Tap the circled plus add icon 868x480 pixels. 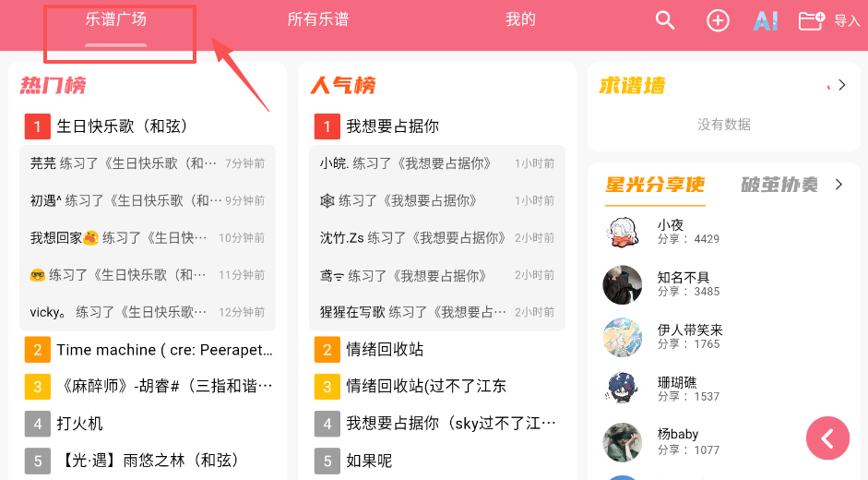(718, 20)
